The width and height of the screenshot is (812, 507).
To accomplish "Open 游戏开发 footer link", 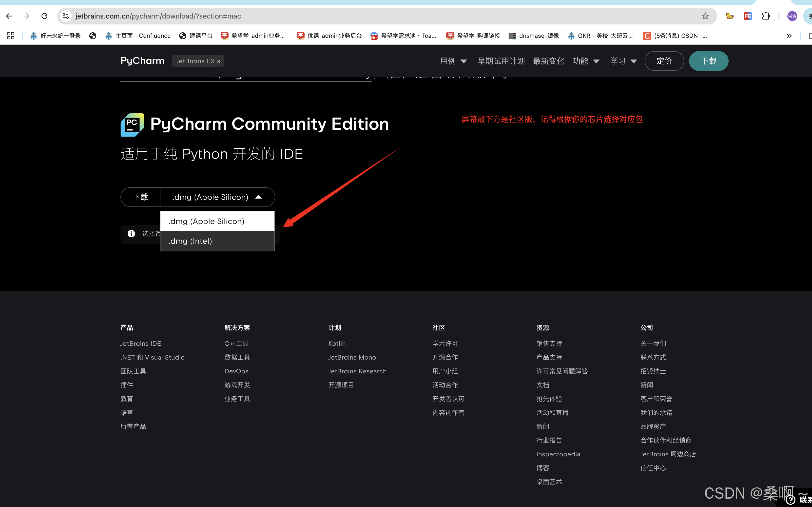I will [237, 385].
